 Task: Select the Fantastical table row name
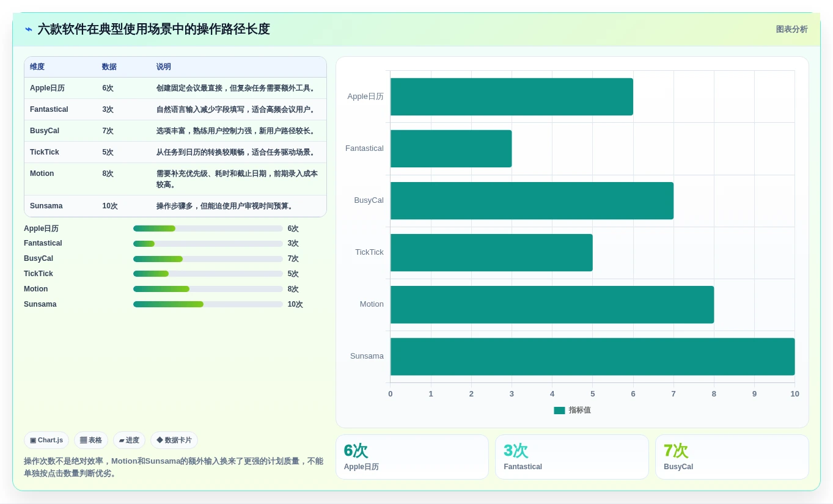(49, 109)
